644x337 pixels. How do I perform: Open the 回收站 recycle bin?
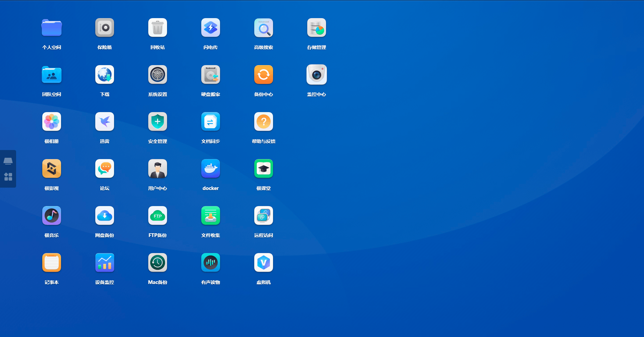tap(158, 28)
